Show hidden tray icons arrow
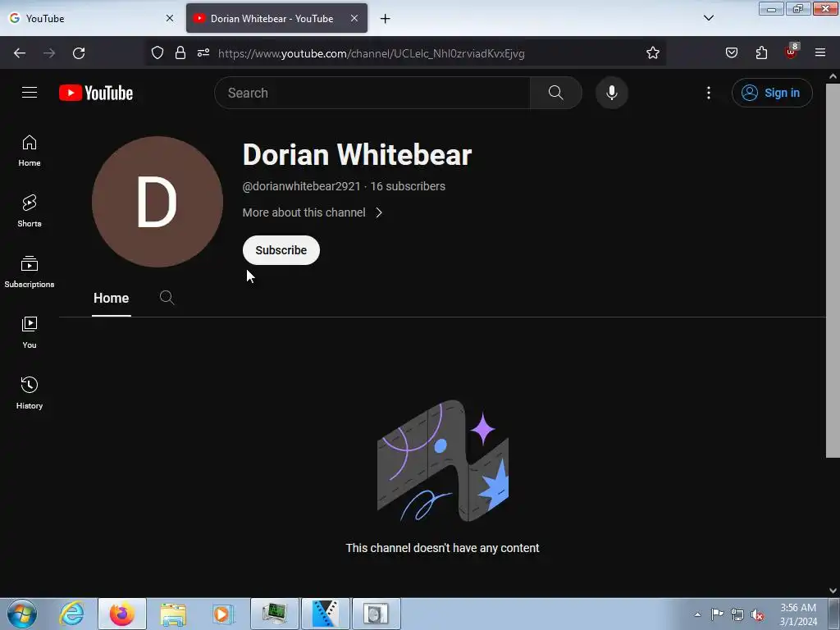 tap(697, 614)
